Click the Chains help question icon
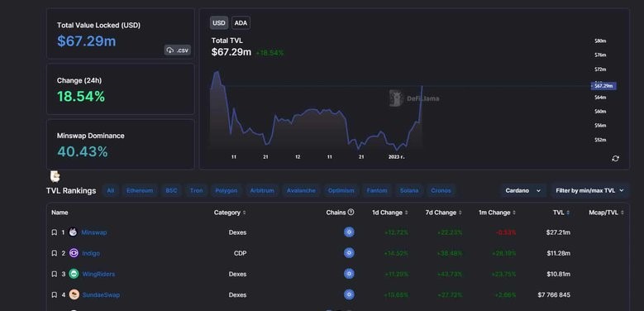The width and height of the screenshot is (644, 311). [351, 213]
